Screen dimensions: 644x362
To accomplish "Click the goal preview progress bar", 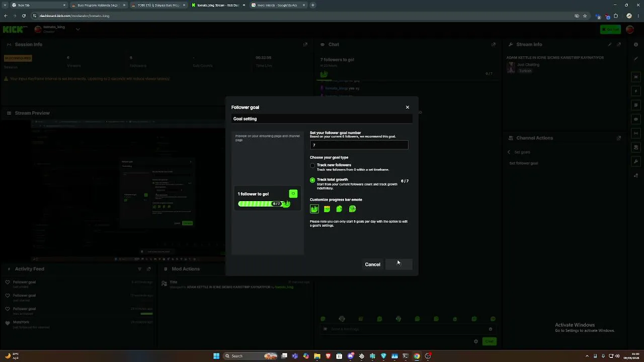I will point(264,204).
